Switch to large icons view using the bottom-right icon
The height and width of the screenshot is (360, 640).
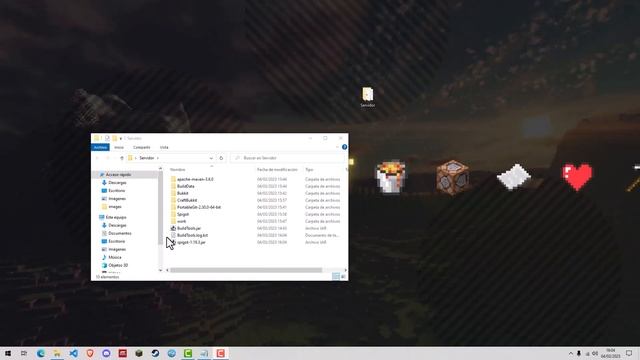point(343,276)
